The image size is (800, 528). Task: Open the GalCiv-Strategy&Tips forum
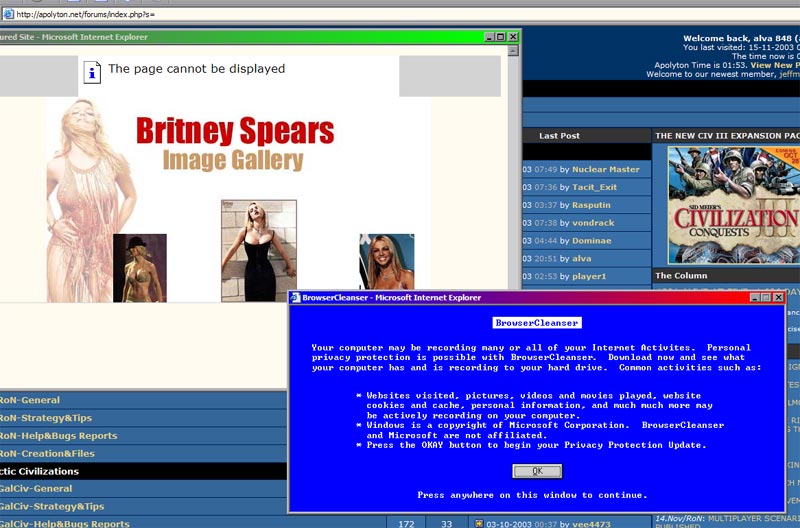(52, 507)
